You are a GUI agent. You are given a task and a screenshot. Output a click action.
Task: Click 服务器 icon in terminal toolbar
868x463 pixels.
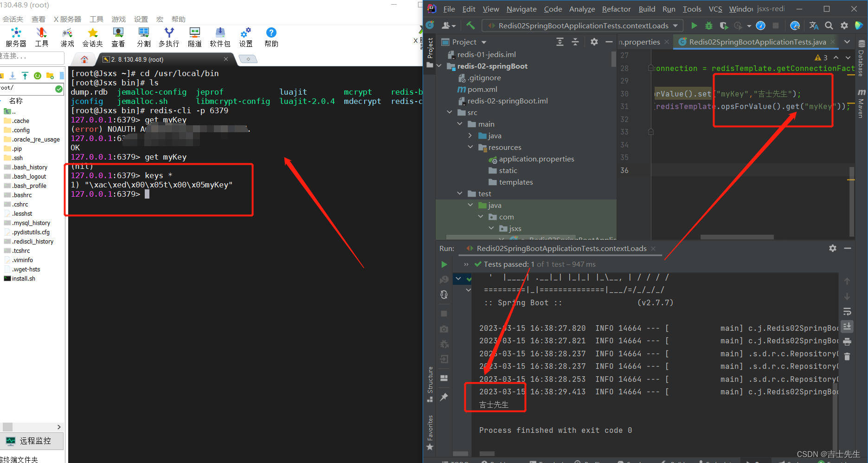16,37
